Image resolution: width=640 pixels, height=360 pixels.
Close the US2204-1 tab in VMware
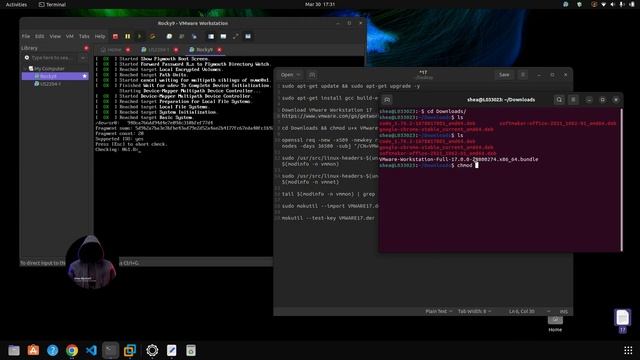point(176,50)
